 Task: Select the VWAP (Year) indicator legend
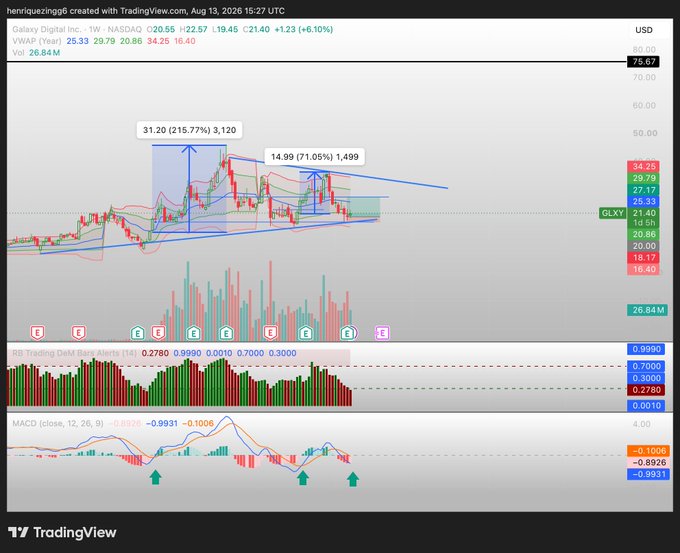click(37, 41)
